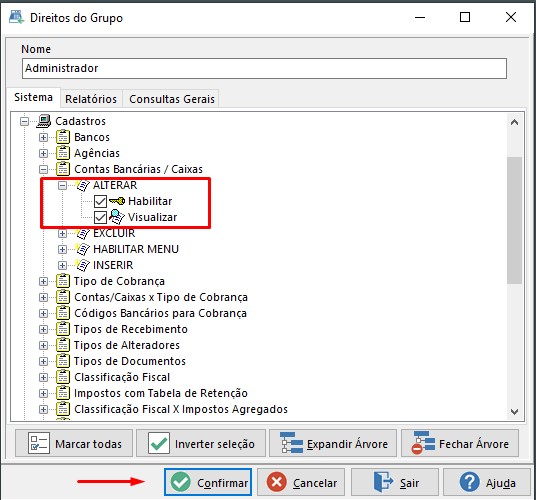Click the Cancelar button

pos(301,482)
